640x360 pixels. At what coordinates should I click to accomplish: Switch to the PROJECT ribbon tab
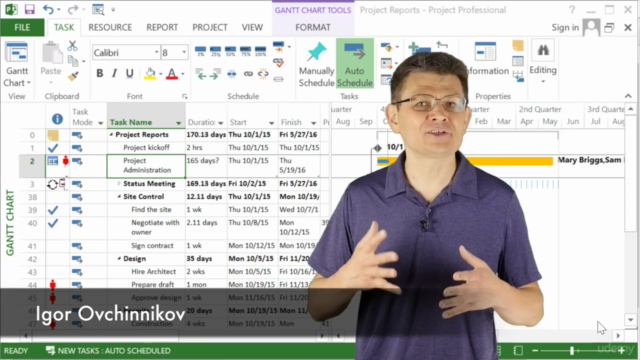click(x=210, y=27)
